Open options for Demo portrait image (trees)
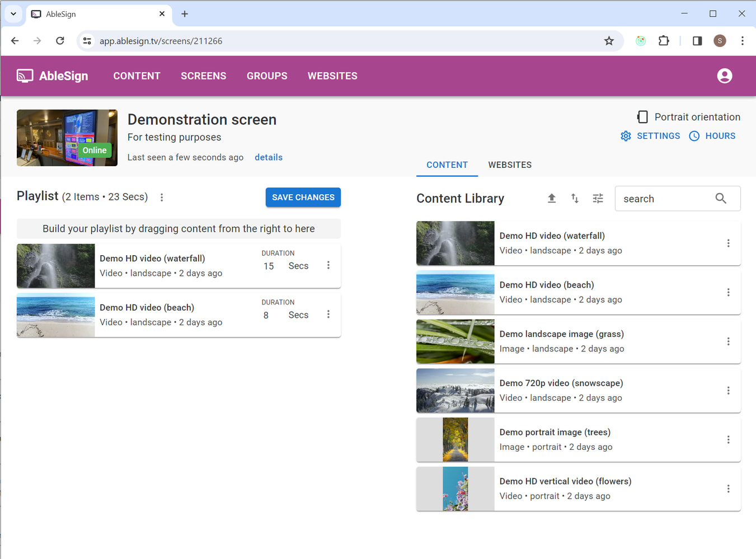Image resolution: width=756 pixels, height=559 pixels. click(728, 440)
